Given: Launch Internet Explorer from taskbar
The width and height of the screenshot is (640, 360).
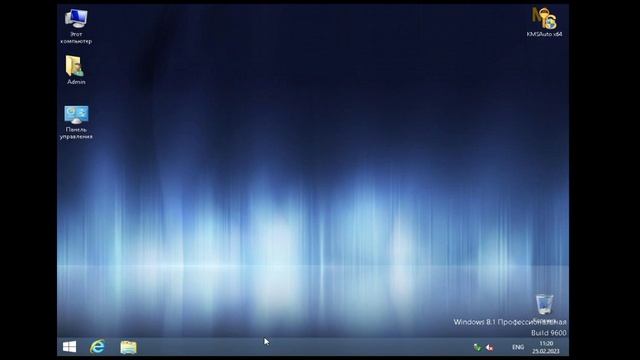Looking at the screenshot, I should point(97,347).
